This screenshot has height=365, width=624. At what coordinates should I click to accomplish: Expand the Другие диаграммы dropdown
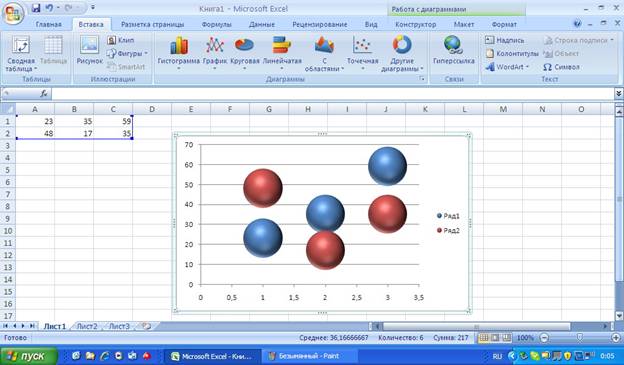(x=402, y=53)
